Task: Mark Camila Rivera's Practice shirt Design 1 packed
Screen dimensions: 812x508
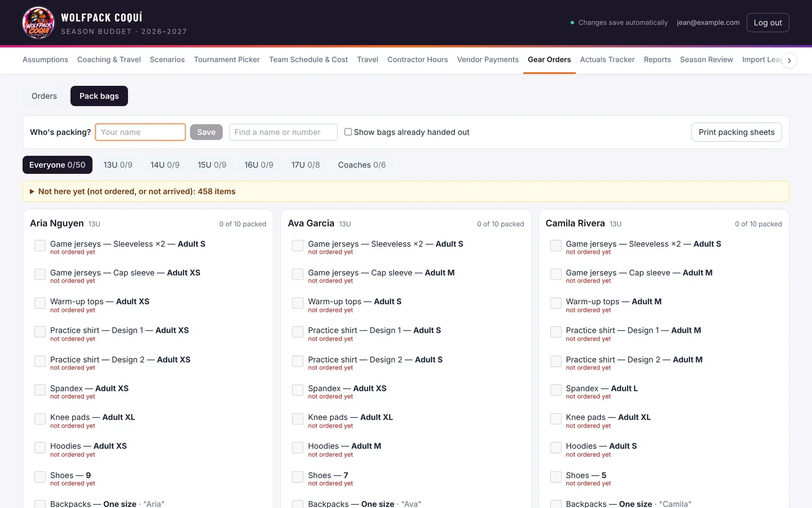Action: pyautogui.click(x=556, y=332)
